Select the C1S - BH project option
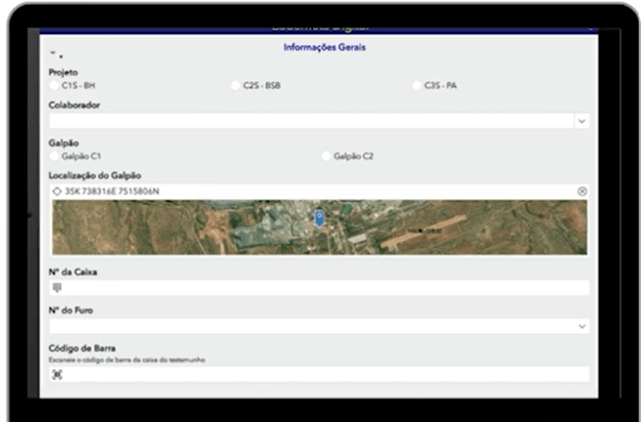This screenshot has width=641, height=422. click(55, 86)
